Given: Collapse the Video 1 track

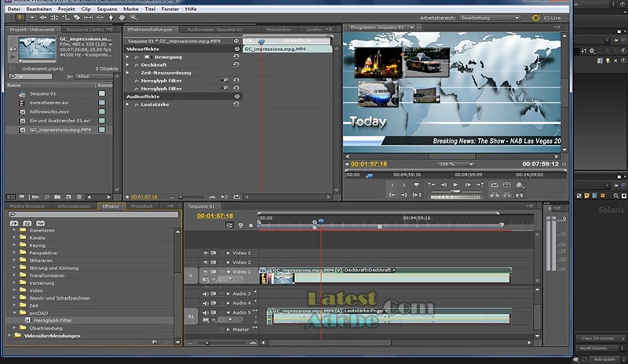Looking at the screenshot, I should pyautogui.click(x=228, y=272).
